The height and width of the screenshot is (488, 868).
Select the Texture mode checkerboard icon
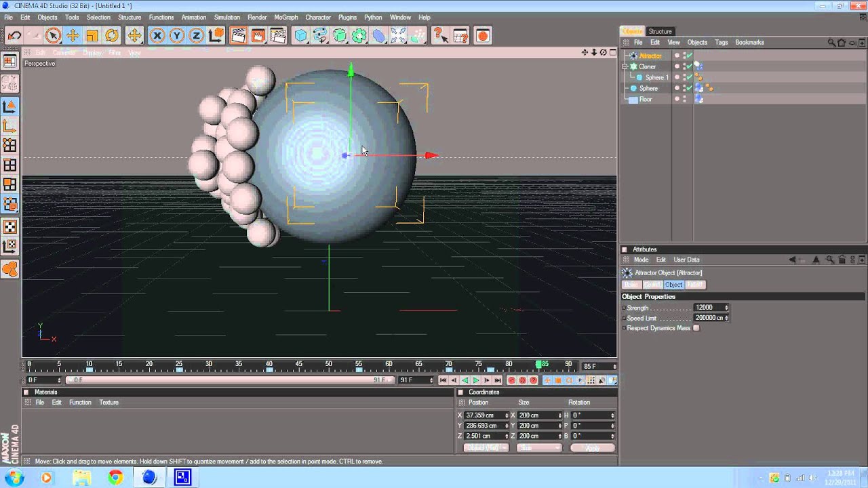click(9, 226)
